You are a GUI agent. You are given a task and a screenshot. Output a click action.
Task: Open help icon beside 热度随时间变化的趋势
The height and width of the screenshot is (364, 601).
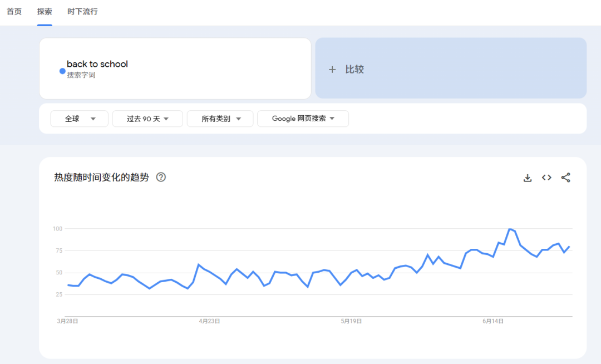pyautogui.click(x=161, y=178)
